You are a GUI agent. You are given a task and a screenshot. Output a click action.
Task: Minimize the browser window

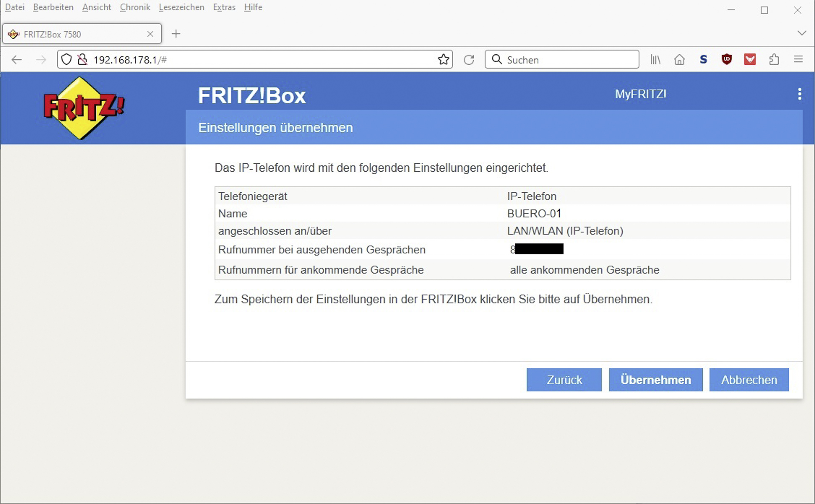[x=731, y=10]
